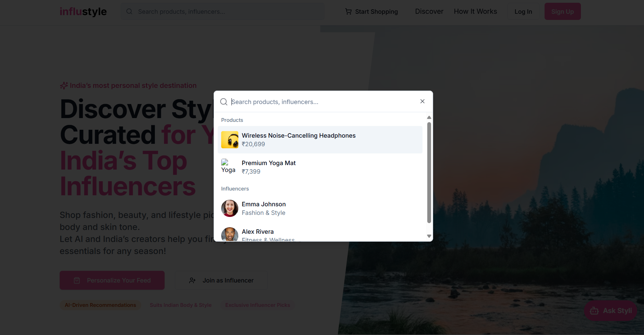Click the influstyle logo
Image resolution: width=644 pixels, height=335 pixels.
(x=83, y=11)
